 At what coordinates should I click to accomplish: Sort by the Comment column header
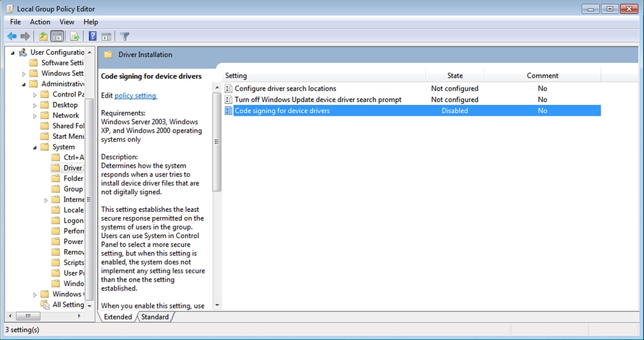(x=542, y=75)
